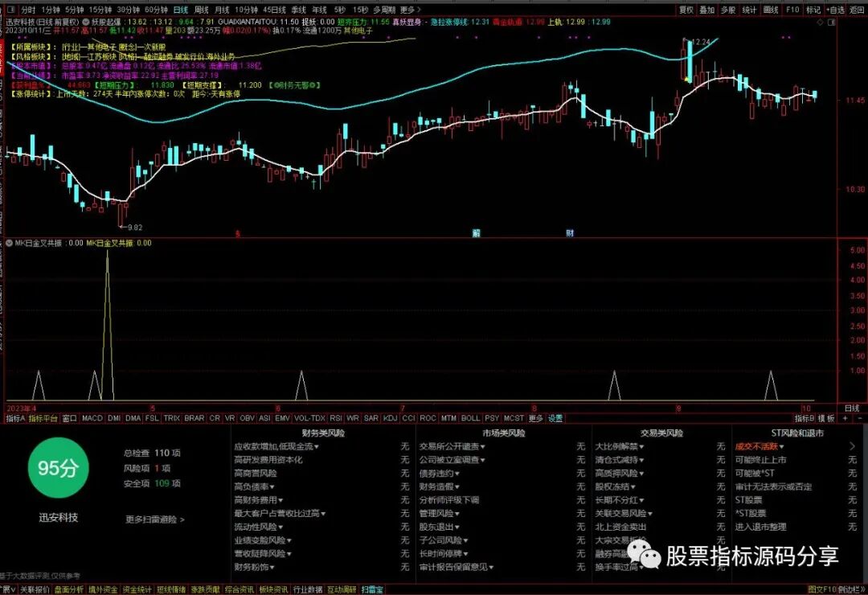The width and height of the screenshot is (868, 595).
Task: Click the 标记 mark button
Action: pos(813,10)
